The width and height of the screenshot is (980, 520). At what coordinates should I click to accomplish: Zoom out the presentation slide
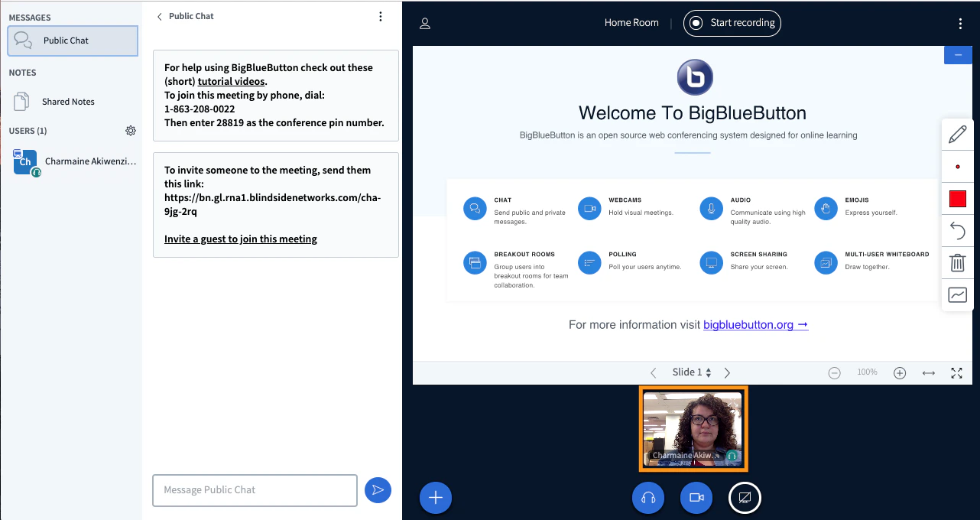835,373
